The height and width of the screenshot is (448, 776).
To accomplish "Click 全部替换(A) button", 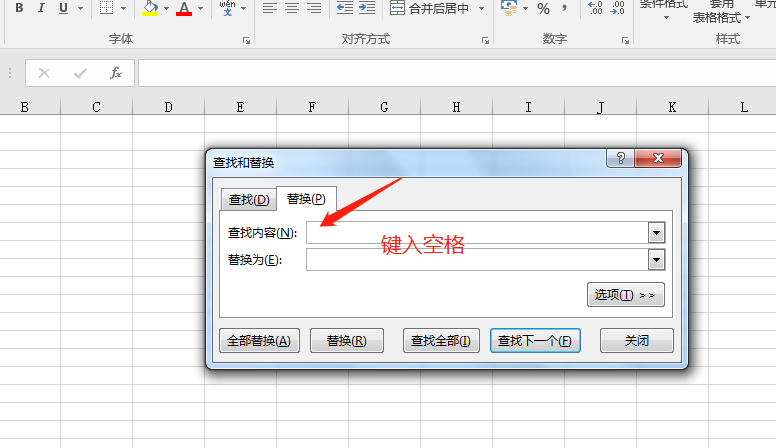I will click(x=259, y=341).
